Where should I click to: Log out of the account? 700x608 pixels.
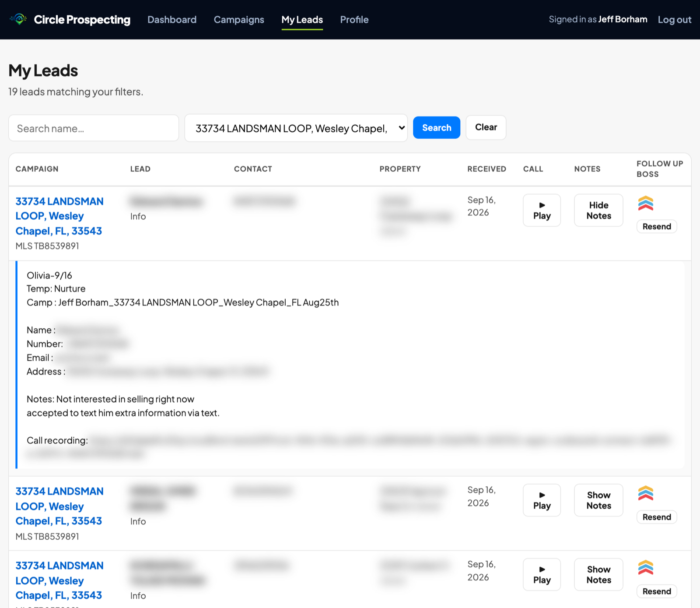pos(674,20)
